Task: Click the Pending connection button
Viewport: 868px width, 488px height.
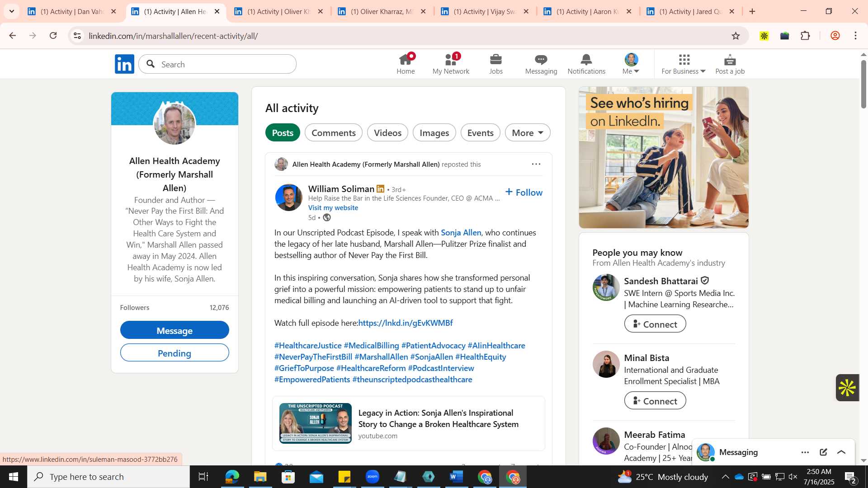Action: click(x=175, y=353)
